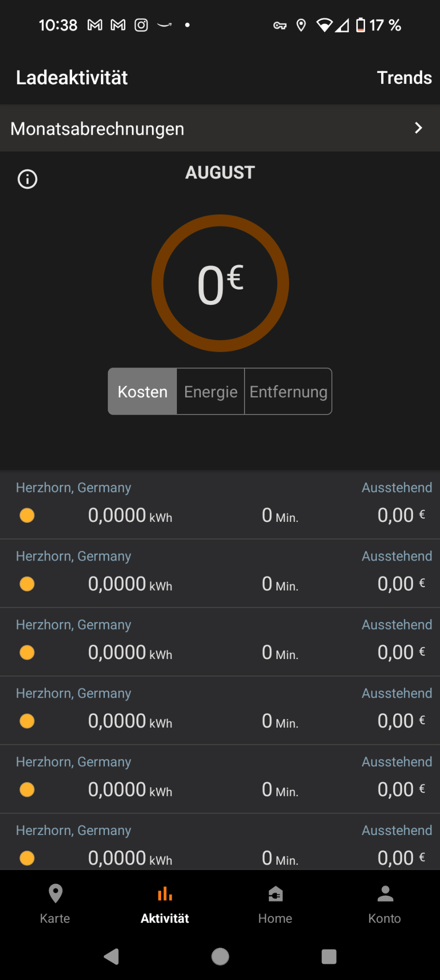Tap Ausstehend on the third charging session
Viewport: 440px width, 980px height.
click(396, 625)
